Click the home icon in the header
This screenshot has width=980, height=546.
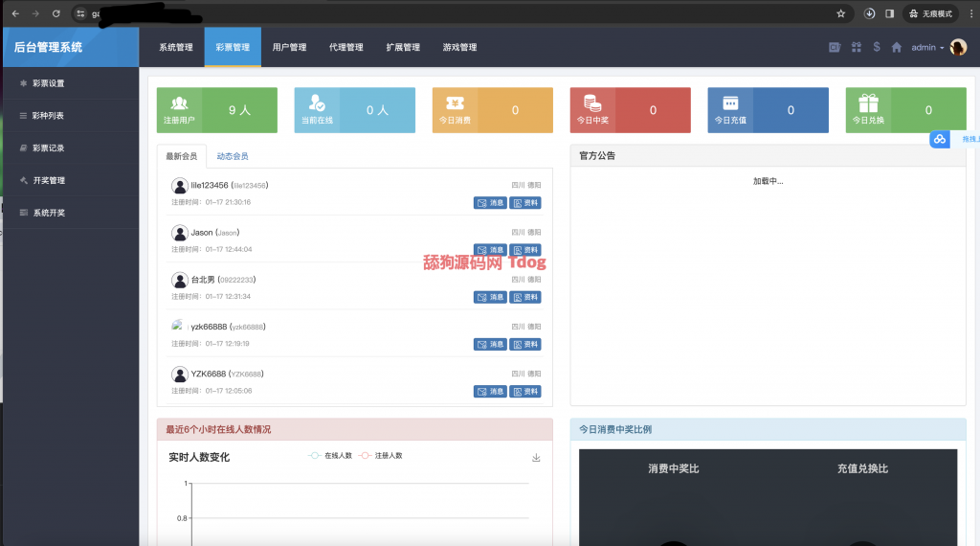click(x=897, y=47)
